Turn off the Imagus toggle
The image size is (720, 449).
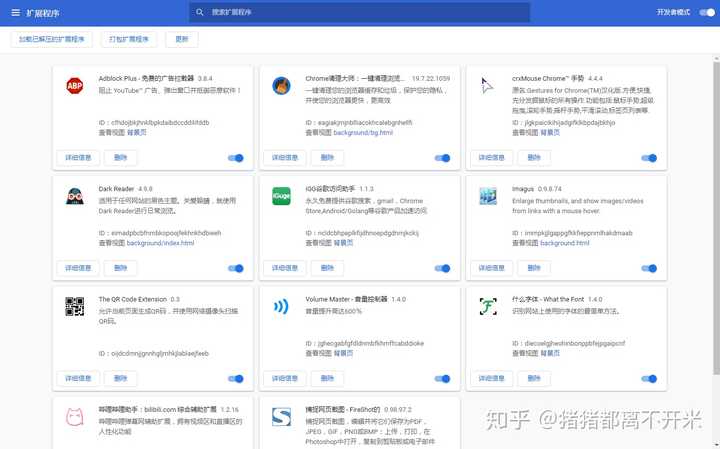tap(649, 268)
